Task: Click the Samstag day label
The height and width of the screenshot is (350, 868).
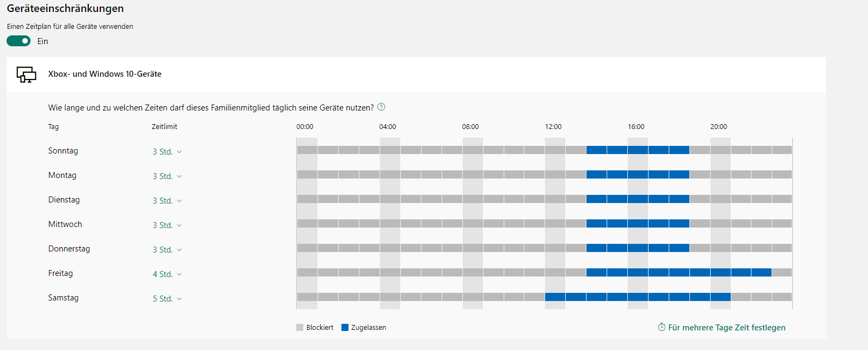Action: tap(63, 298)
